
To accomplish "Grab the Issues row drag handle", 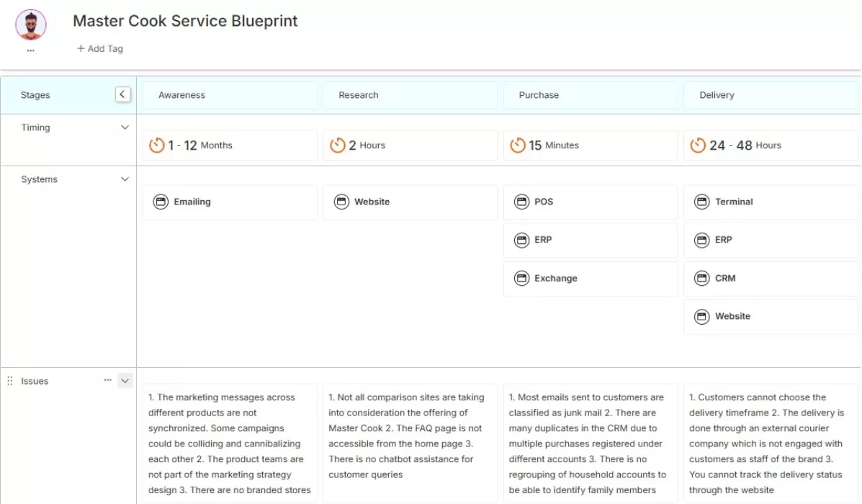I will (8, 380).
